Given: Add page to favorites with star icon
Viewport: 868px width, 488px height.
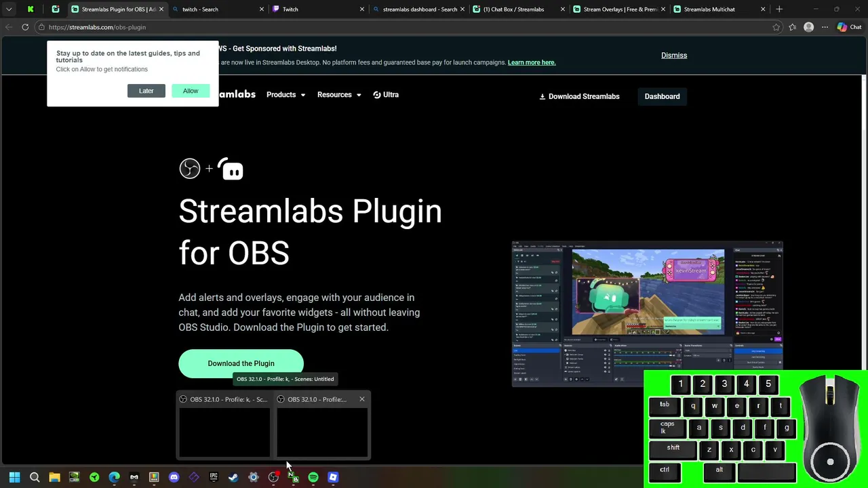Looking at the screenshot, I should point(776,27).
